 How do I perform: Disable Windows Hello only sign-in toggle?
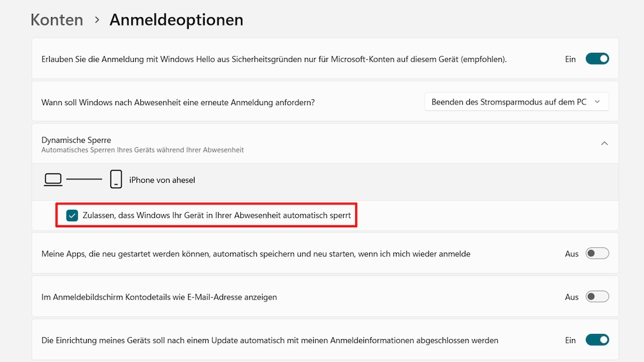597,59
